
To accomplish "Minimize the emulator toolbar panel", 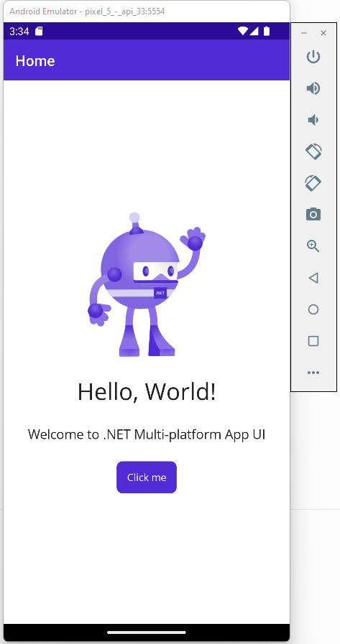I will (x=304, y=33).
